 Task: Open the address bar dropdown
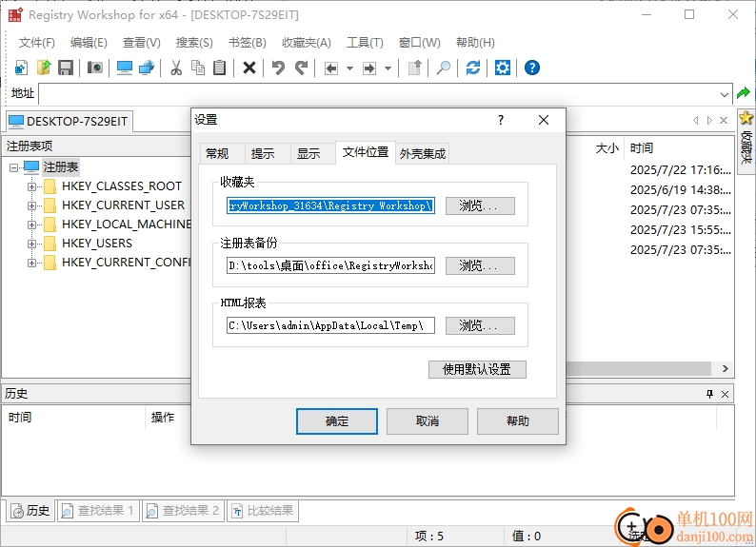coord(725,95)
